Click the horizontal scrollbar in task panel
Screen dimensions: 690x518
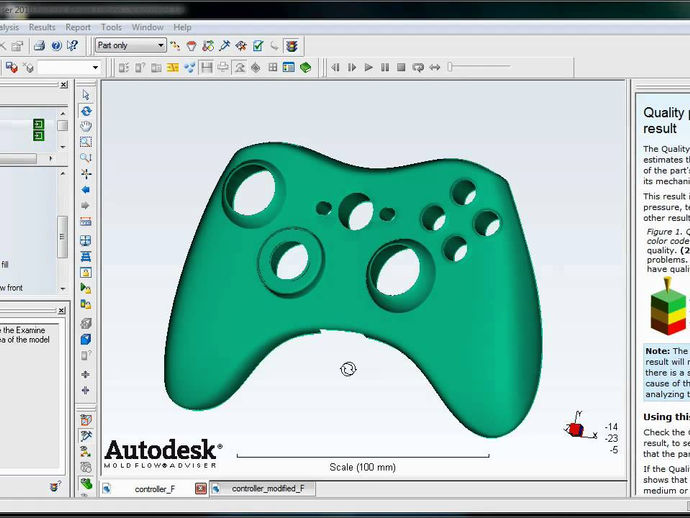tap(18, 158)
